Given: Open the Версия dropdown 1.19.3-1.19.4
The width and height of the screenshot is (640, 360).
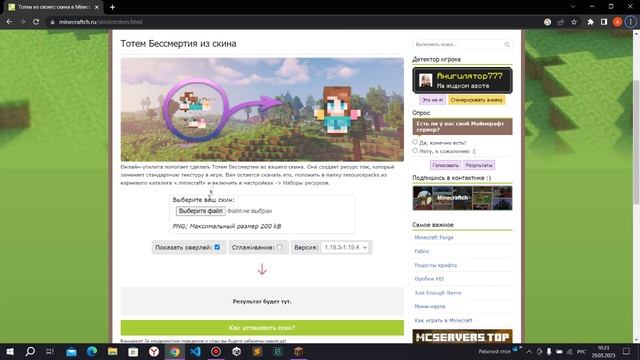Looking at the screenshot, I should (345, 247).
